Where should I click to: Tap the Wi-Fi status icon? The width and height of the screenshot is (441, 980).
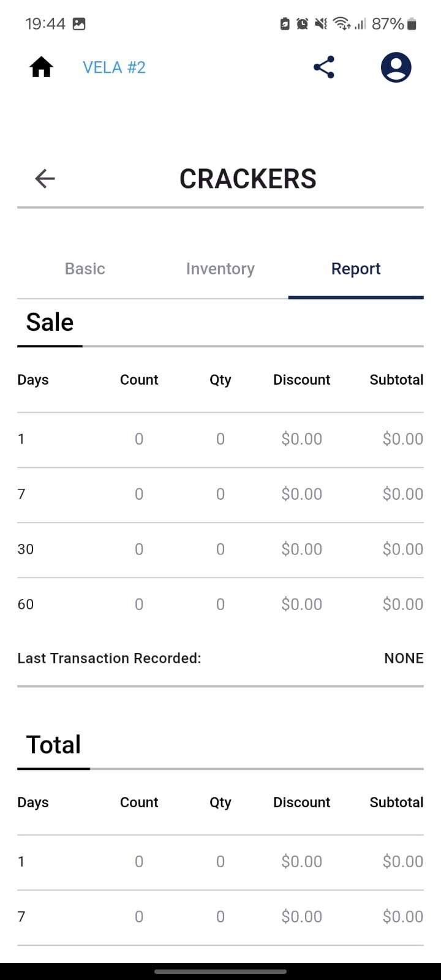pyautogui.click(x=341, y=24)
